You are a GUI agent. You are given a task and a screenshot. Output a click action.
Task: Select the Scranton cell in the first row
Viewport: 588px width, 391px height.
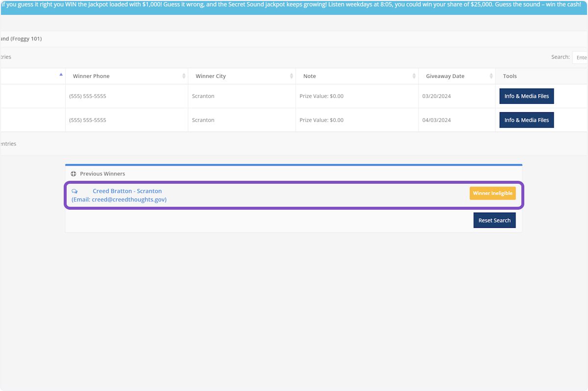[x=203, y=96]
